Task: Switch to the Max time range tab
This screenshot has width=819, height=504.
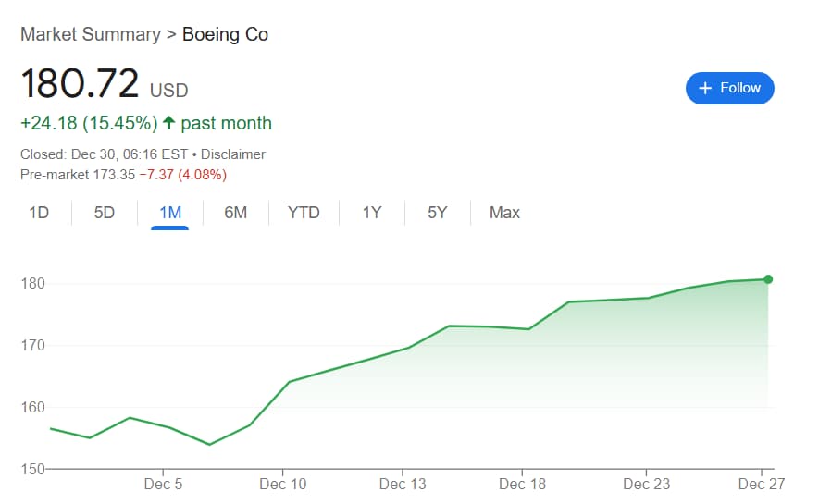Action: [x=504, y=213]
